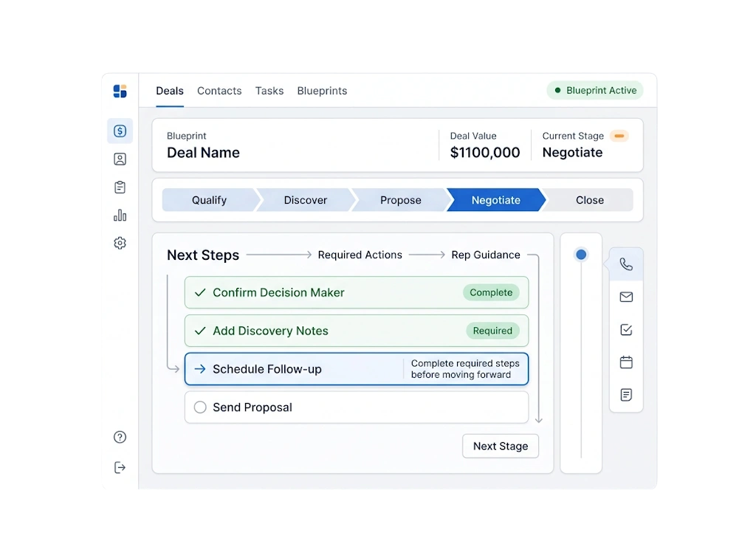Select the email envelope activity icon
The height and width of the screenshot is (547, 756).
point(626,297)
